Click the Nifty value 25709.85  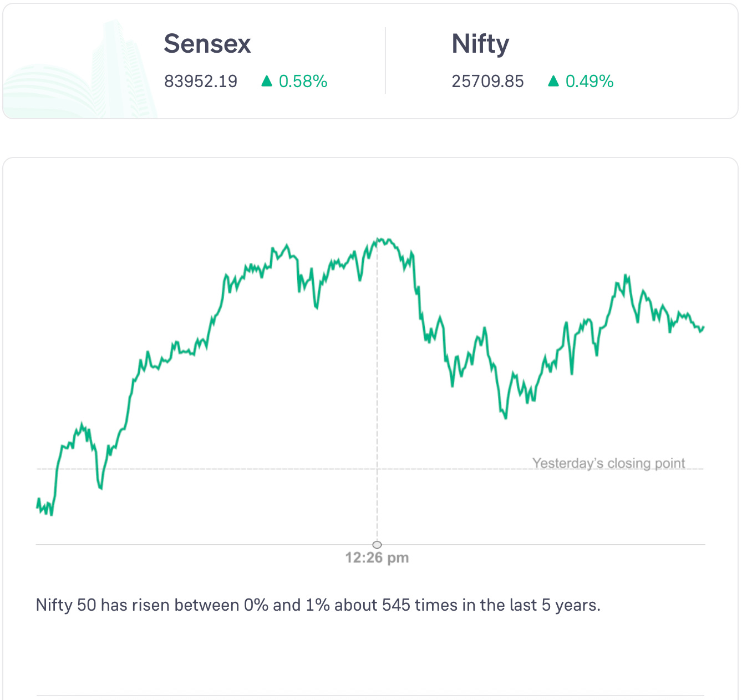487,82
